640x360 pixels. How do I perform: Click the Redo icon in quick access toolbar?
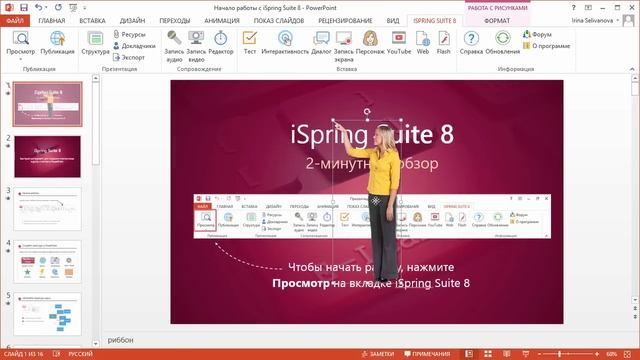tap(58, 7)
